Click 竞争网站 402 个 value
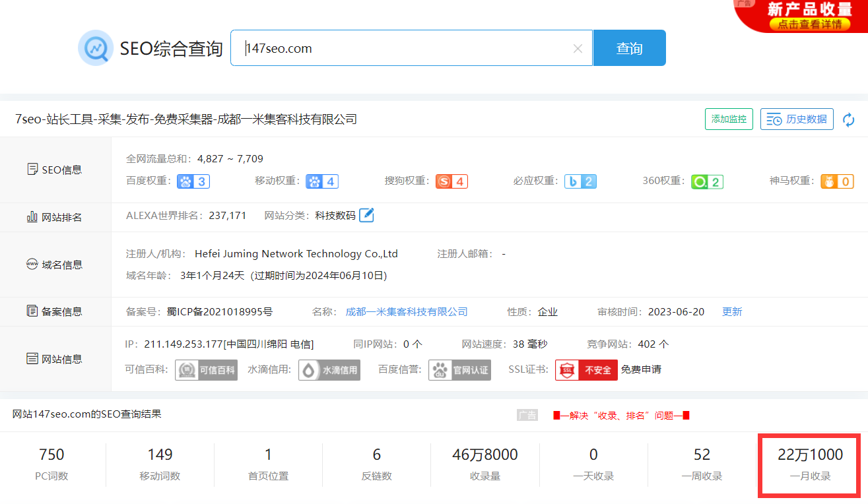 pos(653,344)
